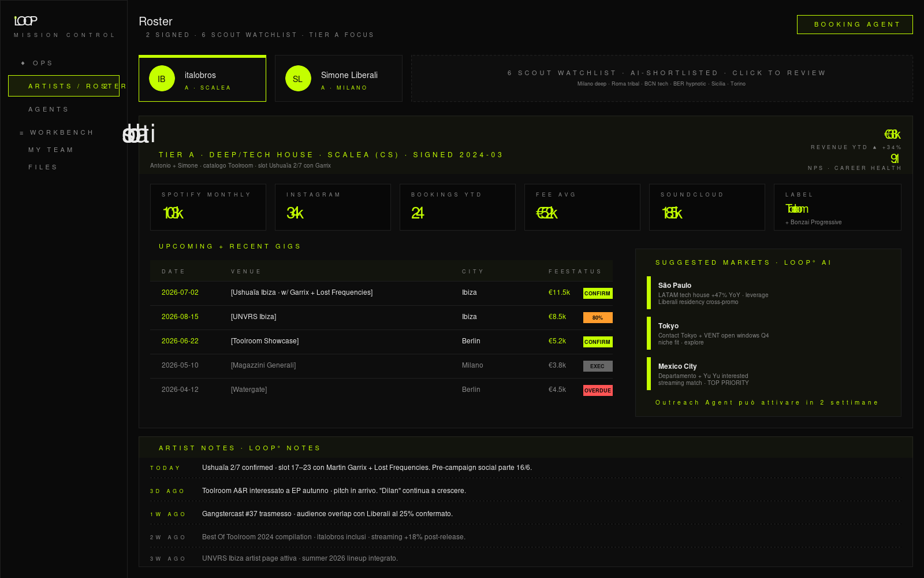Click the Roster page title
Image resolution: width=924 pixels, height=578 pixels.
pyautogui.click(x=155, y=21)
